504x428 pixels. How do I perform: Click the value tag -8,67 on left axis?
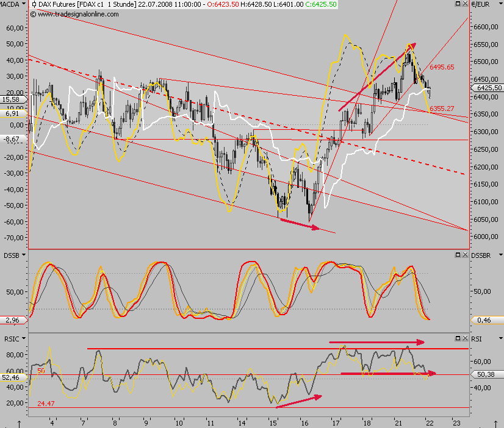13,140
